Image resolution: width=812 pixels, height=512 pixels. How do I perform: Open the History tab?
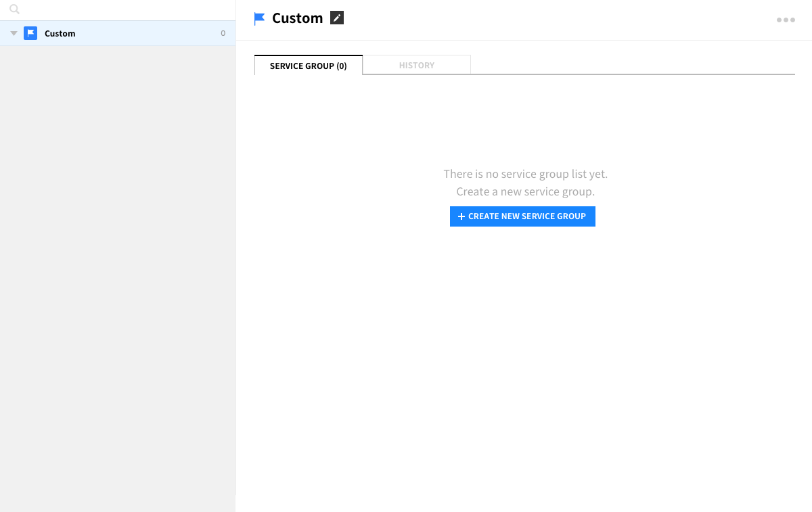click(x=417, y=66)
